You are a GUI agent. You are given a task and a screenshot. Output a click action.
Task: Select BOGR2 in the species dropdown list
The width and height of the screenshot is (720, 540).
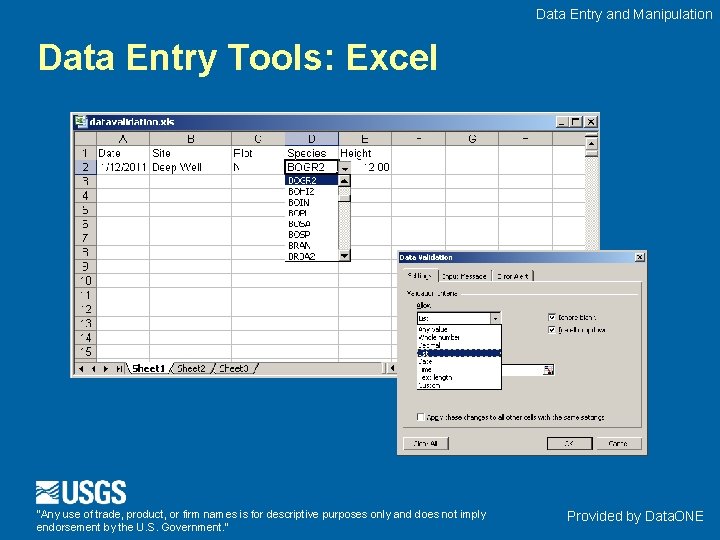pos(312,180)
